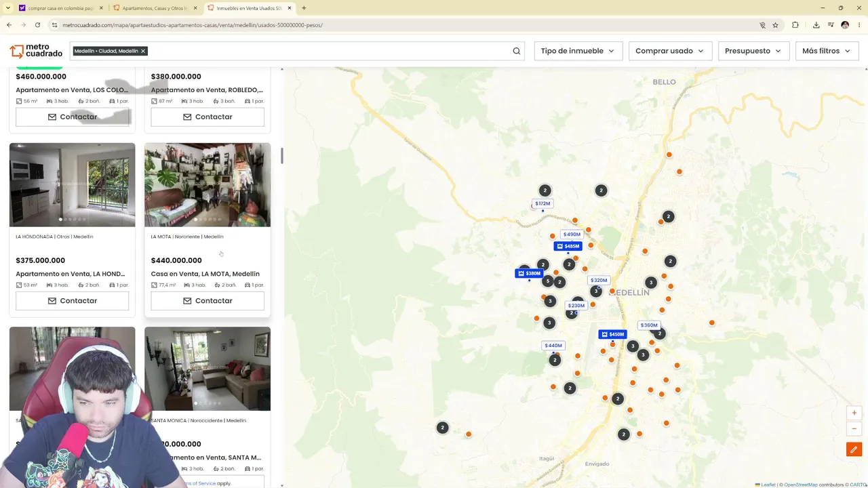Click the $440.000.000 price of La Mota
868x488 pixels.
point(176,260)
